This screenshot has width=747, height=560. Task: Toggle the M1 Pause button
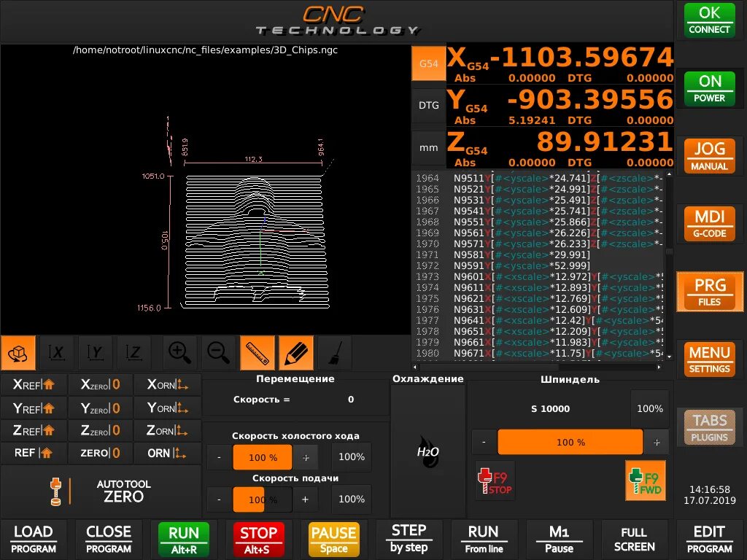point(559,539)
